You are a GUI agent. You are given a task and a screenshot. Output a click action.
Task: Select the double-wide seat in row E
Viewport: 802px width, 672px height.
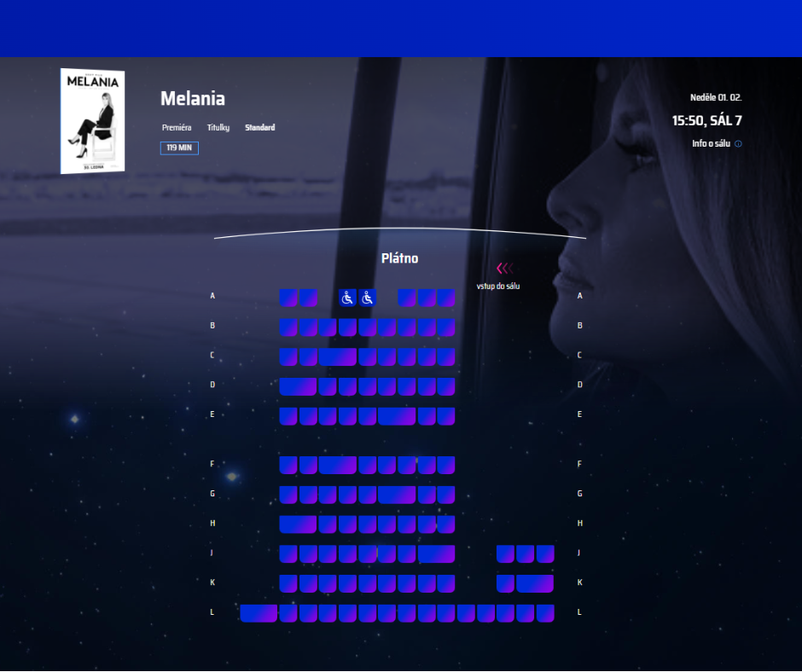tap(397, 416)
